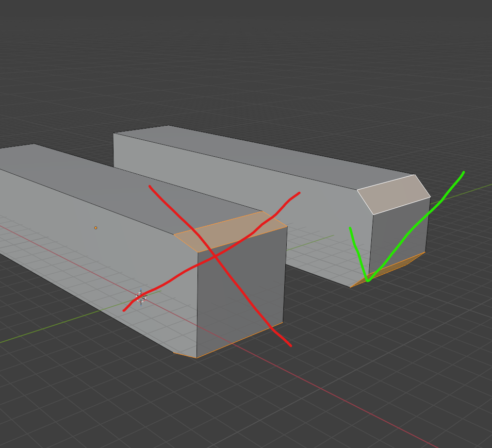Screen dimensions: 492x448
Task: Select the highlighted beveled face on right box
Action: [x=394, y=195]
